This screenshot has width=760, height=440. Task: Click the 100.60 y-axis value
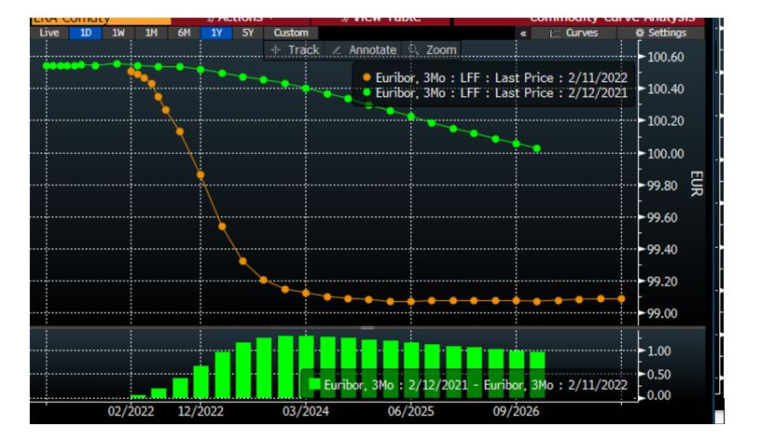(x=665, y=57)
